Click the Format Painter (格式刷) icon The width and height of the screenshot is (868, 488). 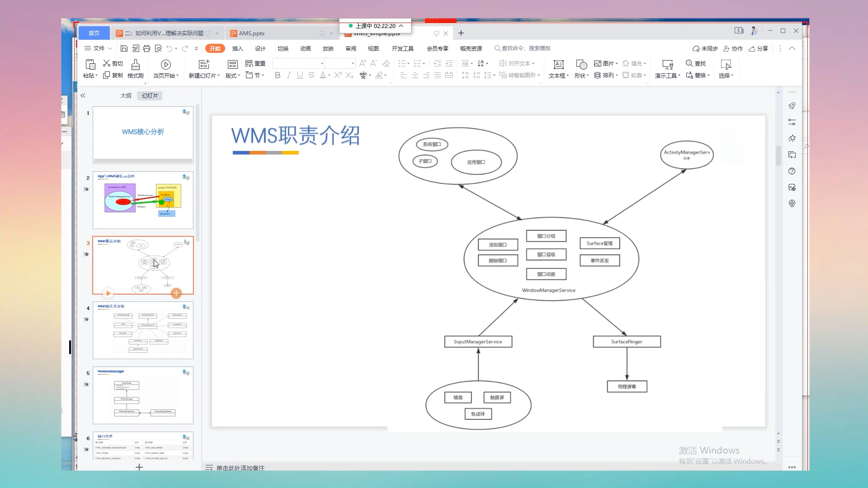pyautogui.click(x=135, y=65)
